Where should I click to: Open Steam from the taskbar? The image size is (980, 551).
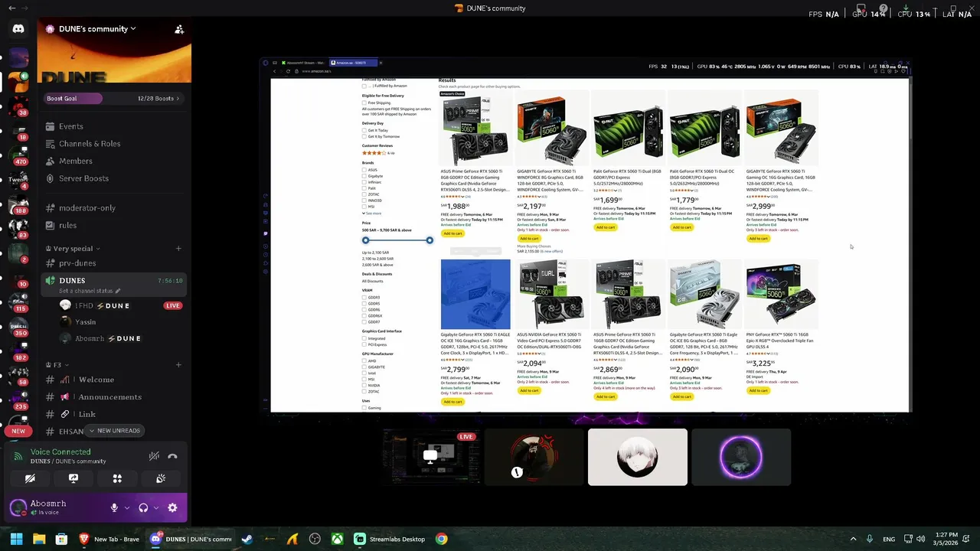[x=247, y=539]
